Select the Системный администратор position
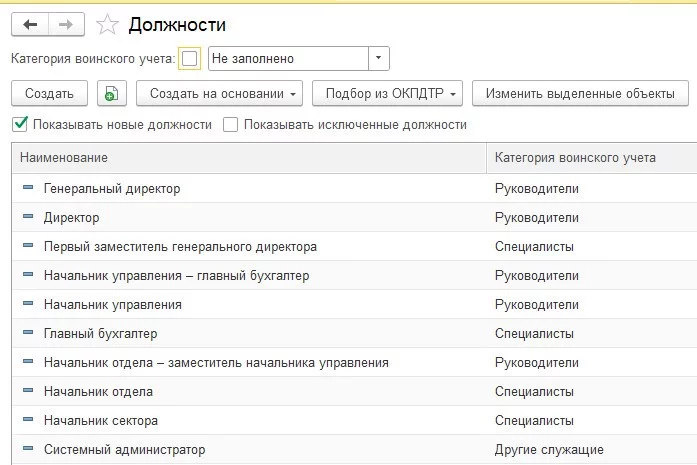The image size is (697, 465). click(124, 449)
